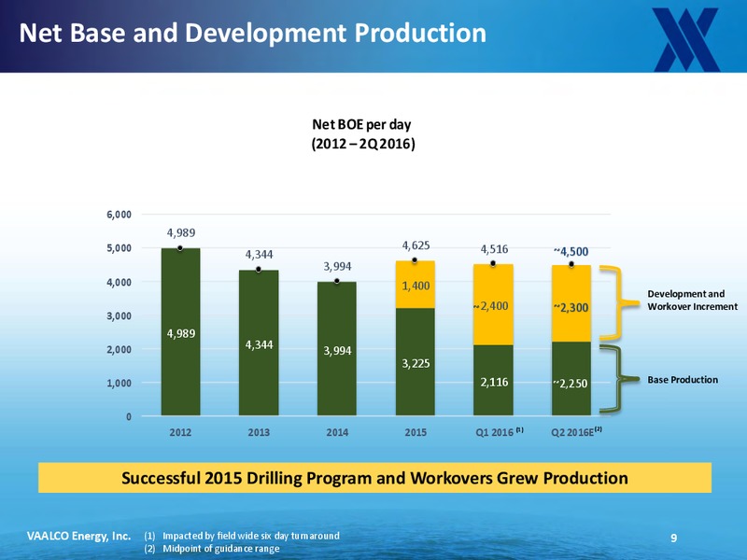Click the data point marker atop the 2015 bar
The image size is (747, 560).
(415, 260)
